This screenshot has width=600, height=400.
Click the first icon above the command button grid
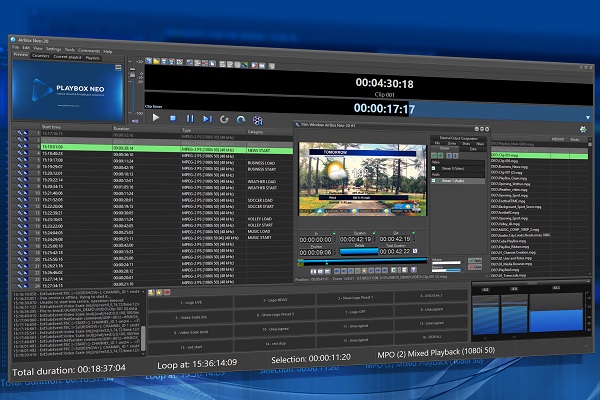[152, 292]
